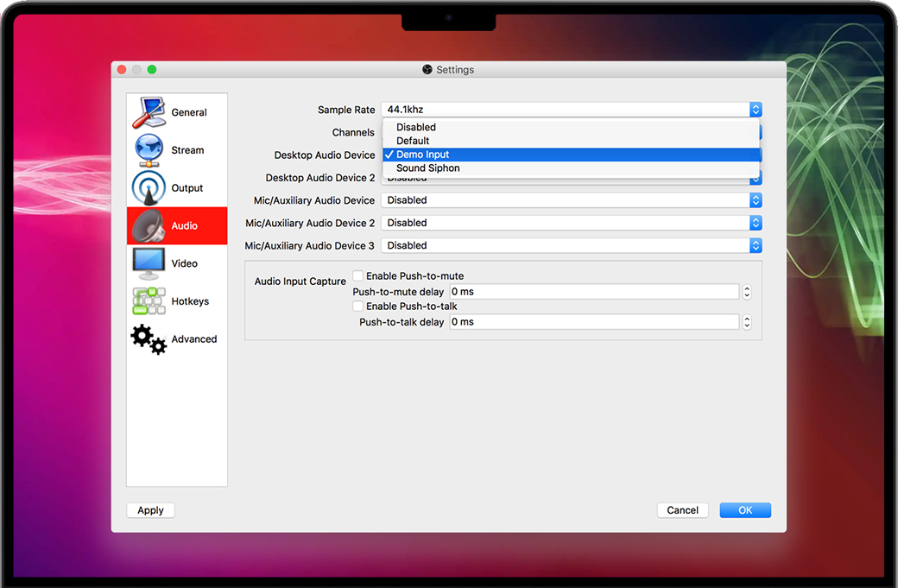Select the Output broadcast antenna icon
The height and width of the screenshot is (588, 898).
[x=148, y=188]
